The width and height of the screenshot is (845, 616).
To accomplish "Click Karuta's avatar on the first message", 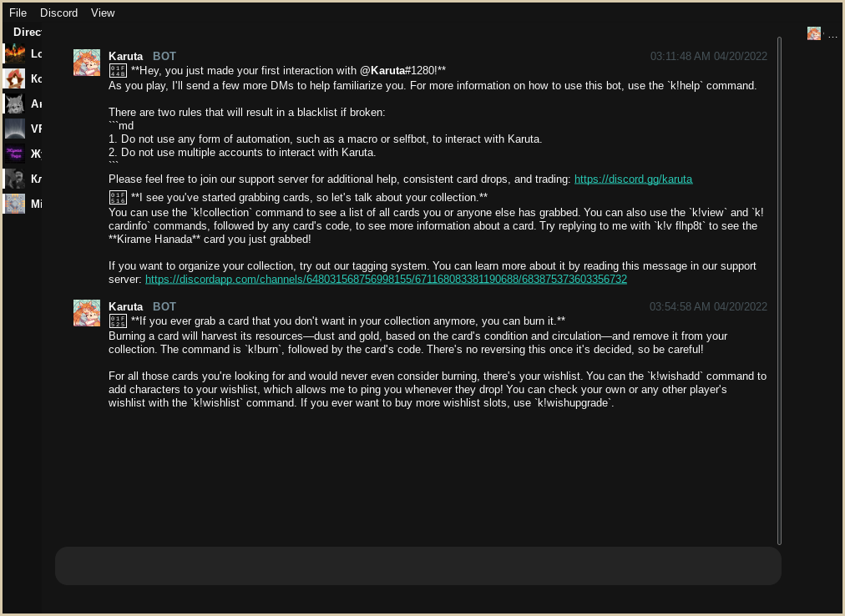I will click(87, 63).
